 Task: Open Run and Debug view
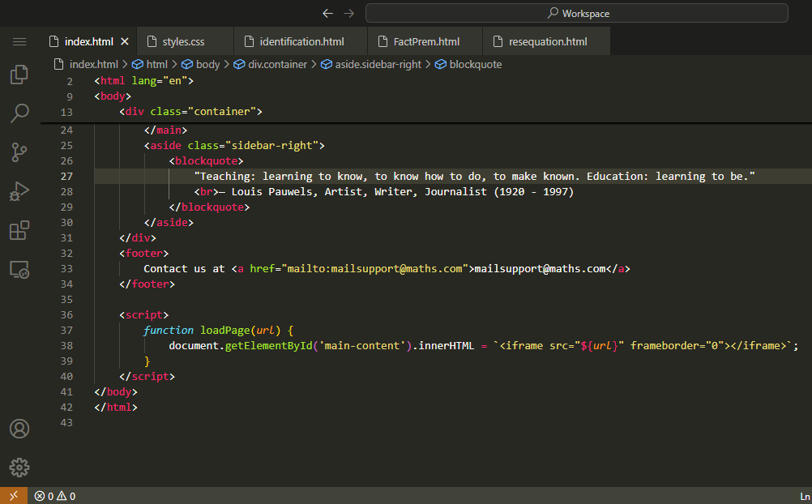click(x=19, y=191)
